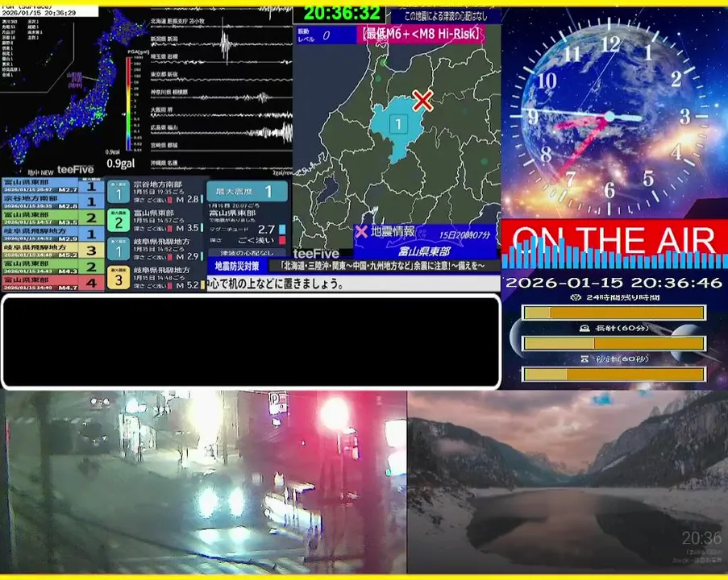Viewport: 728px width, 580px height.
Task: Select the 岐阜県飛騨地方 M2.9 colored list row
Action: pos(52,234)
